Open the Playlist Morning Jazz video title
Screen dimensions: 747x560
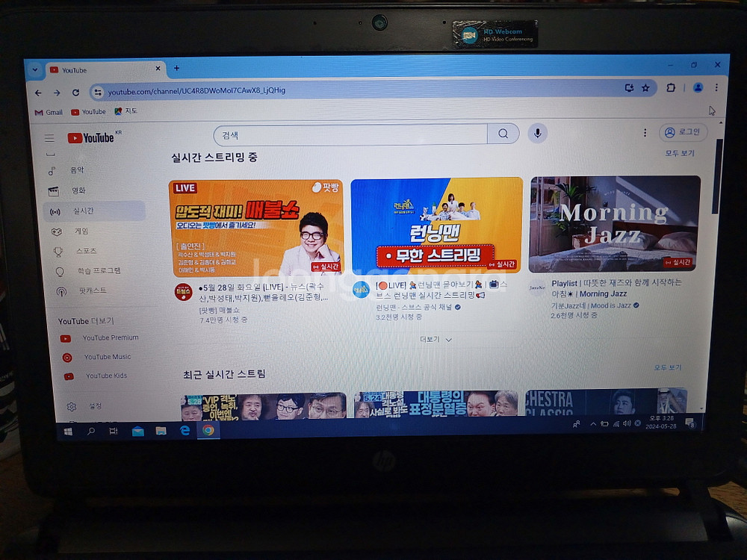coord(616,288)
